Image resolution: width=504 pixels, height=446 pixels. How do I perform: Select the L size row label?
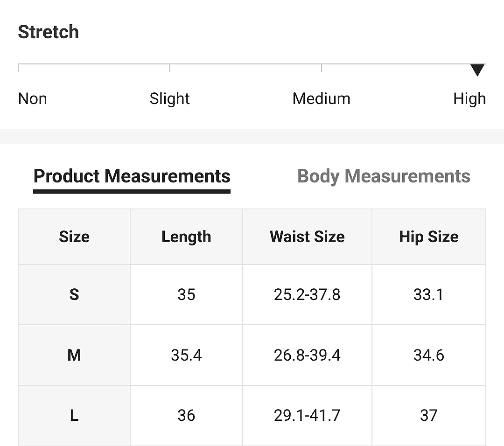(x=74, y=416)
